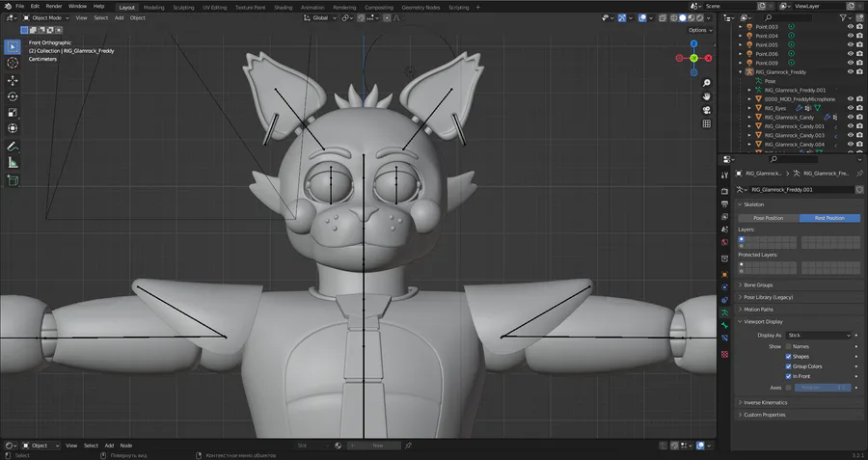Open the Render menu
868x460 pixels.
[54, 6]
